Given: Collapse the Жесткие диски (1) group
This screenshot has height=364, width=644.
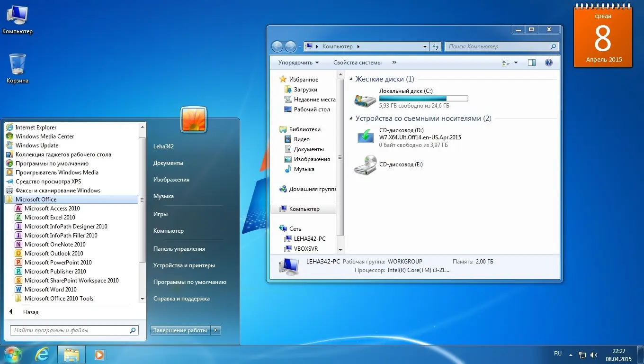Looking at the screenshot, I should (351, 79).
